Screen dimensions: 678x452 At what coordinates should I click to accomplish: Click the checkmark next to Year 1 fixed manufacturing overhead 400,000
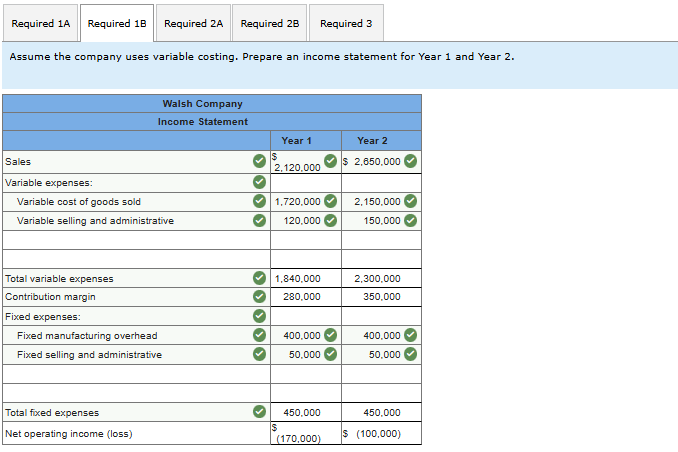coord(330,336)
